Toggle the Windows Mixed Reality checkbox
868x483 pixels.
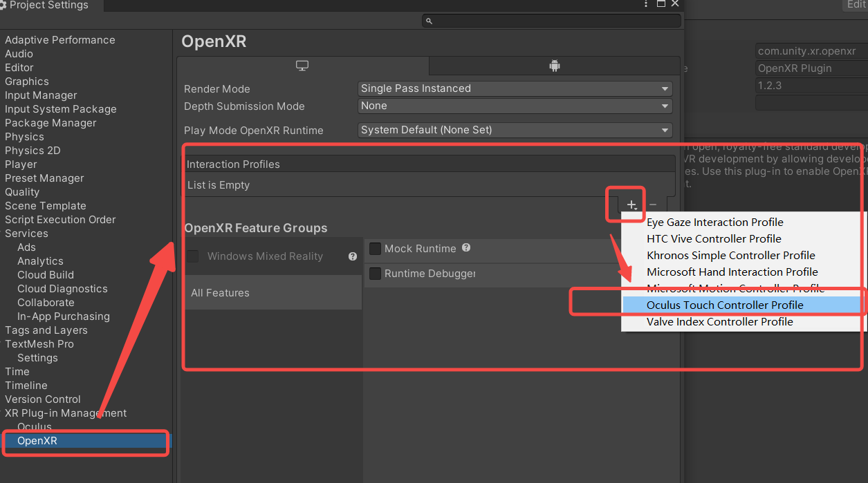192,256
